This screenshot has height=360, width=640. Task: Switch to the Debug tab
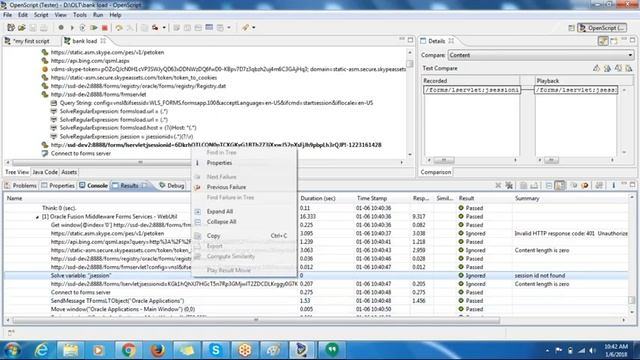coord(172,186)
